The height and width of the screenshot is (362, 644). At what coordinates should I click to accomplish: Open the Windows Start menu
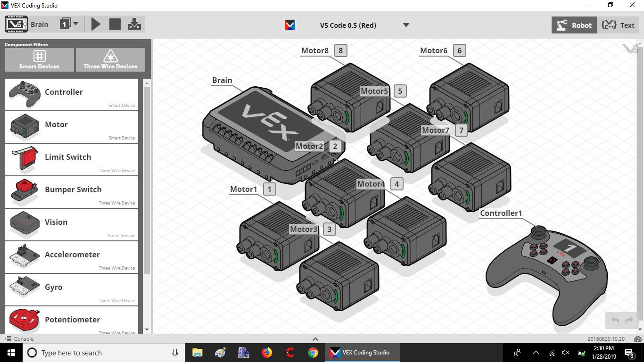point(11,353)
